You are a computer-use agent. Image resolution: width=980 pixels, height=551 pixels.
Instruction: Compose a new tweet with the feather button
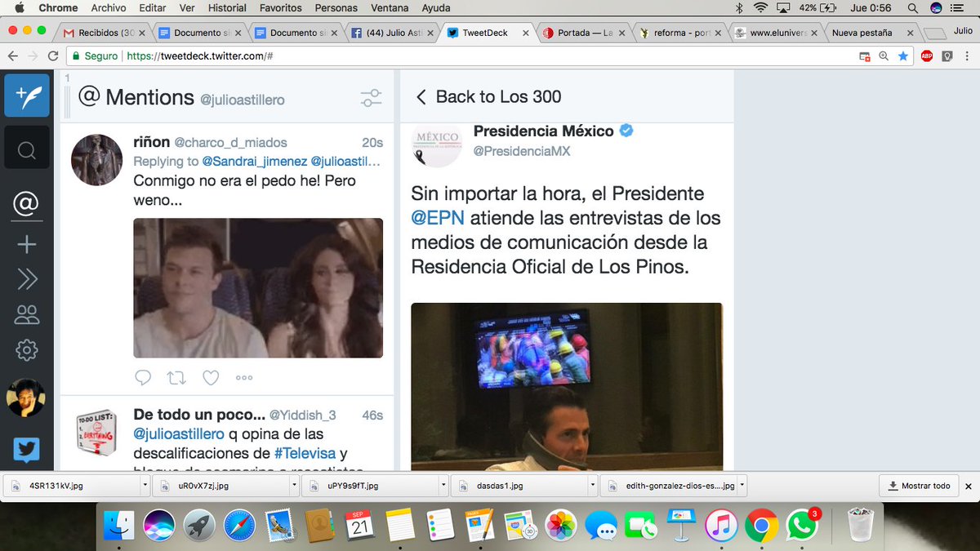pos(26,96)
